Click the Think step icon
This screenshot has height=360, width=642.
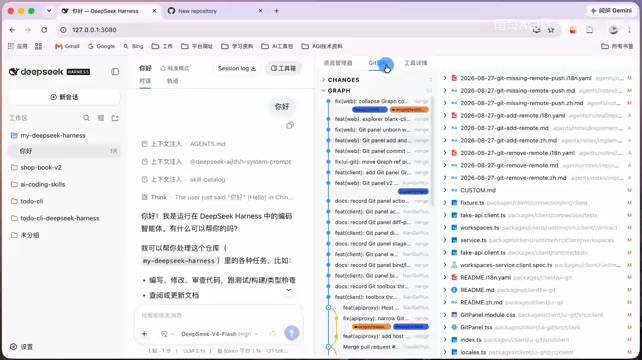144,197
